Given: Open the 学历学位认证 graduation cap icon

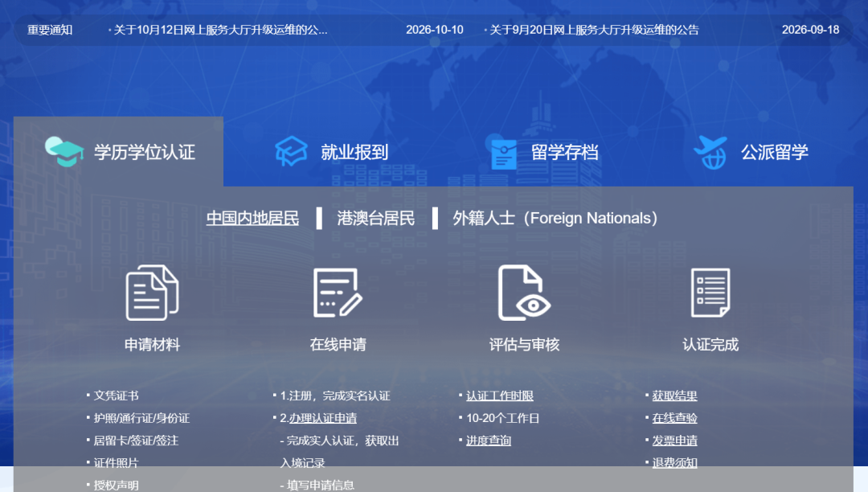Looking at the screenshot, I should [64, 152].
